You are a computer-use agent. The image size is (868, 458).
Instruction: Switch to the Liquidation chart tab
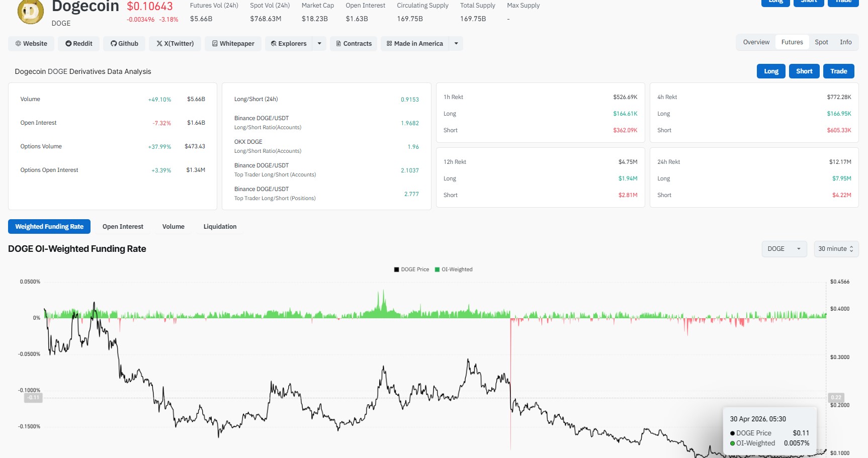220,227
